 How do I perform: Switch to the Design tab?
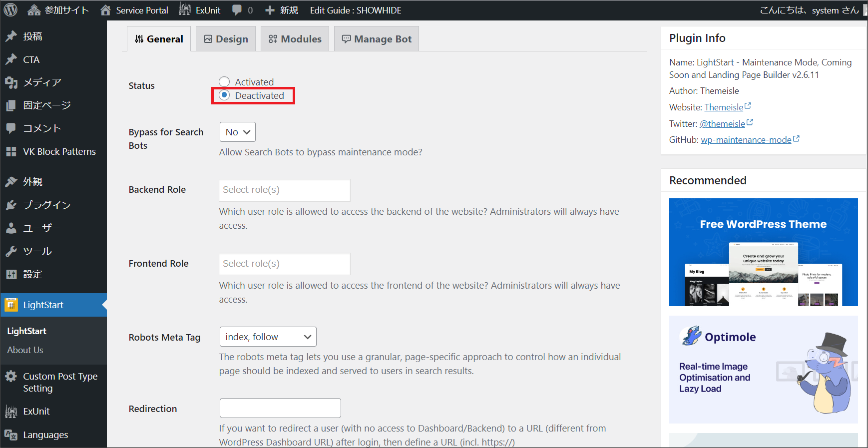(226, 39)
